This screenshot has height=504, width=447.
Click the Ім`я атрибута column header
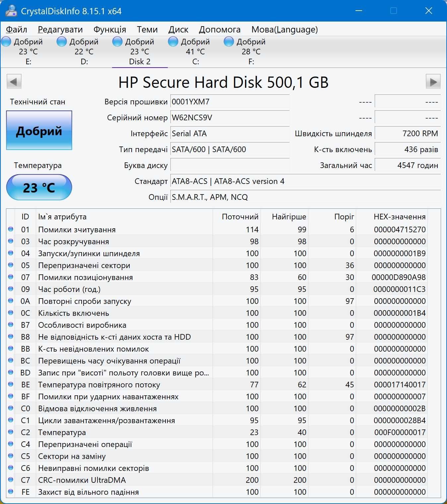[x=124, y=217]
